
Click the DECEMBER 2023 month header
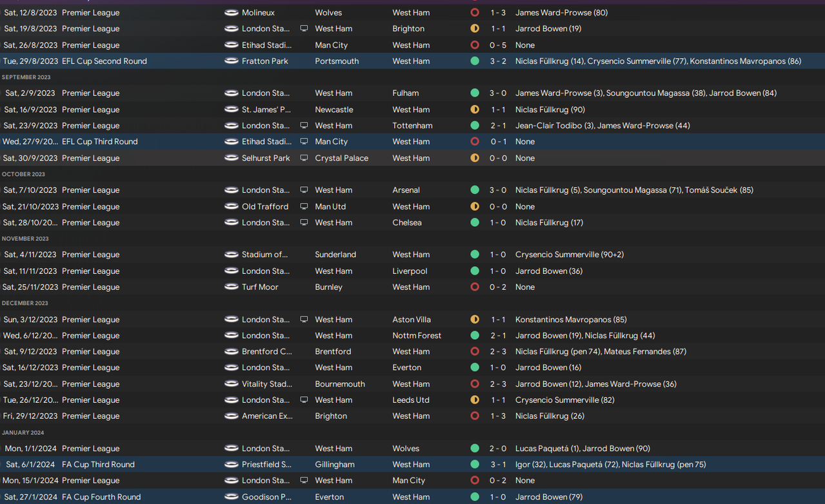coord(25,304)
